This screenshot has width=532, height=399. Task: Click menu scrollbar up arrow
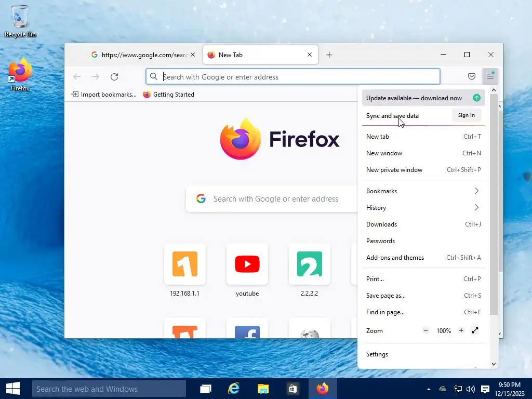[494, 90]
